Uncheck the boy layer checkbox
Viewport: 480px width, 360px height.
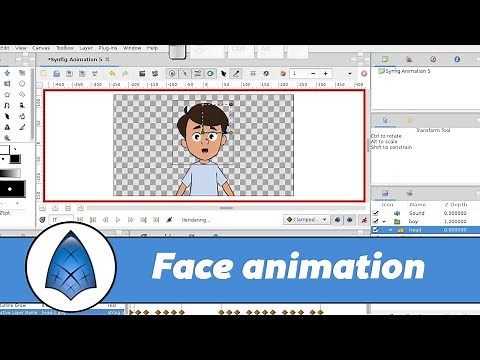[376, 221]
